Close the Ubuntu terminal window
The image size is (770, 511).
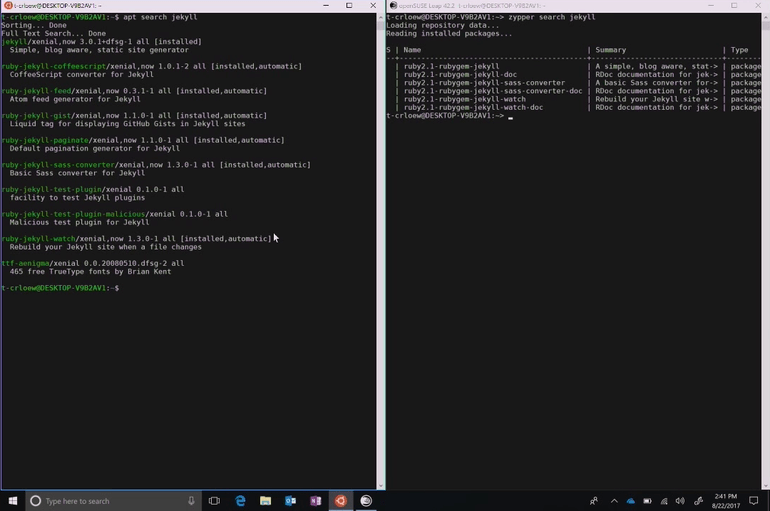[x=372, y=5]
